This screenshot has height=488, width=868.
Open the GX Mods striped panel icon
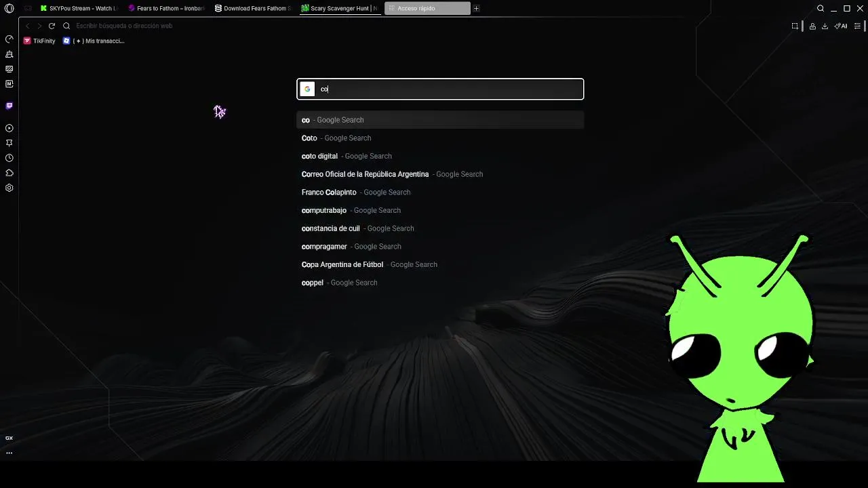click(9, 69)
